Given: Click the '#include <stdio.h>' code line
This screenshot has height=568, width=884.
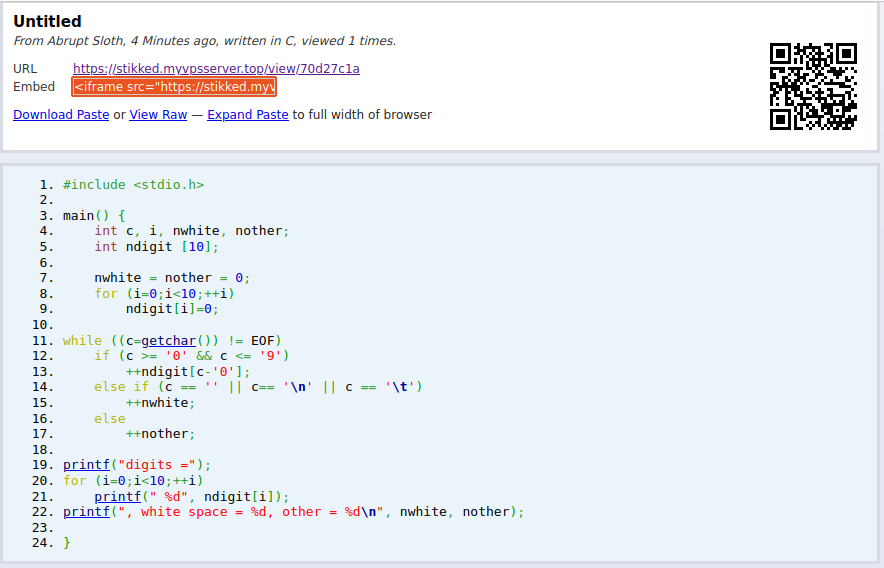Looking at the screenshot, I should pyautogui.click(x=134, y=185).
